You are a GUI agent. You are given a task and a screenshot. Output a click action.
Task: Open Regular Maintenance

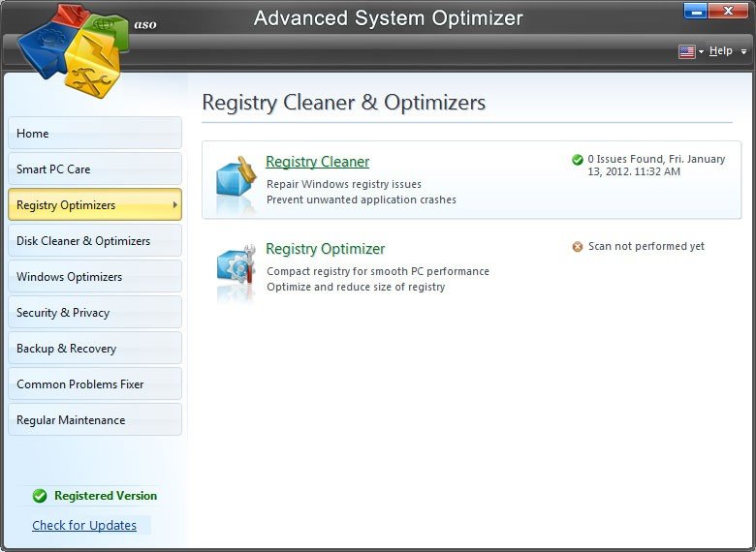click(95, 419)
